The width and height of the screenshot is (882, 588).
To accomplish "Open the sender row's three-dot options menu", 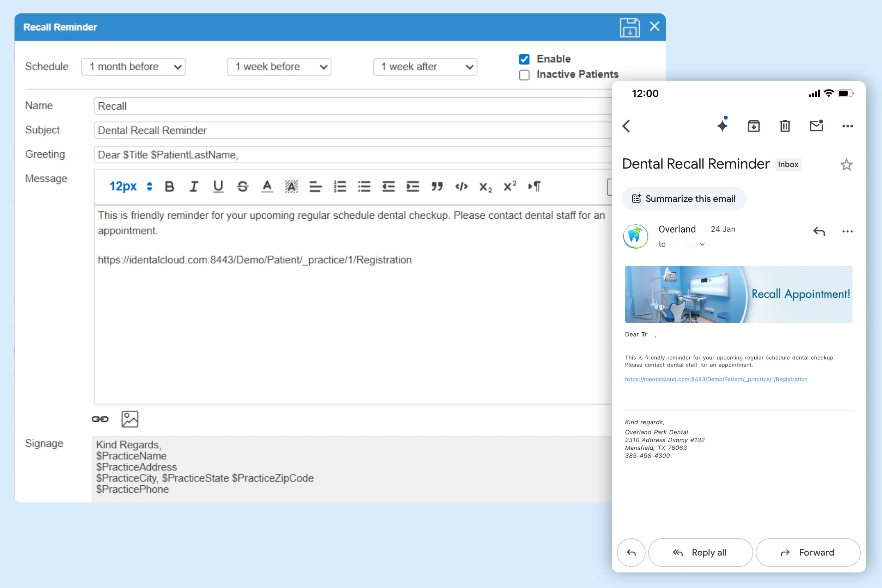I will point(847,231).
